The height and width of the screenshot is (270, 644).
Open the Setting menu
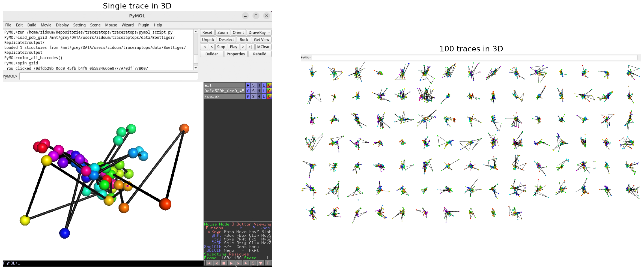coord(79,25)
